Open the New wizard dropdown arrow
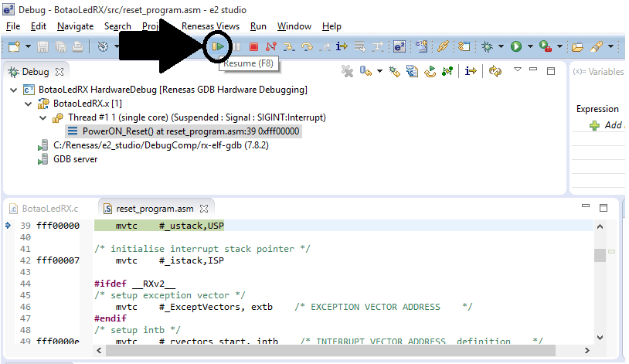The height and width of the screenshot is (364, 629). [x=28, y=46]
